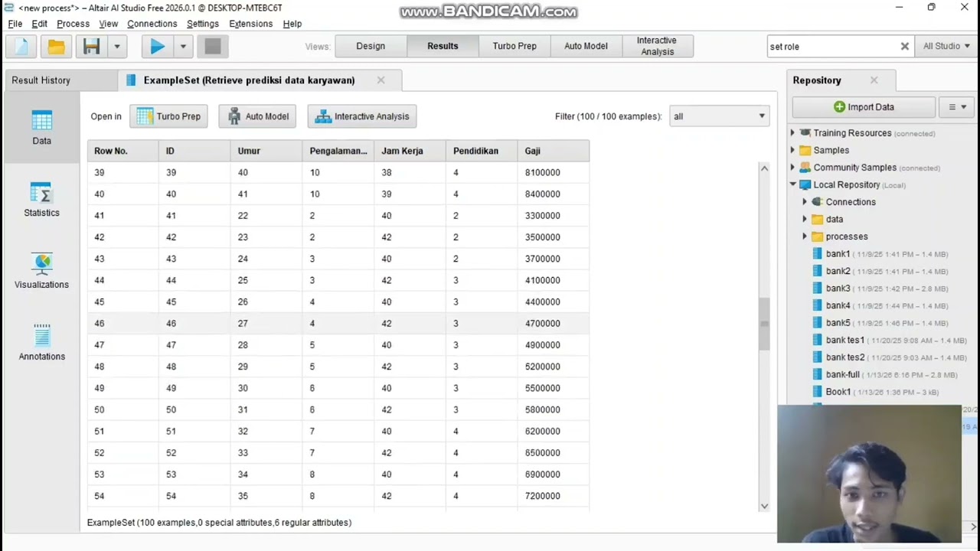Open the Edit menu
The image size is (980, 551).
click(x=39, y=24)
